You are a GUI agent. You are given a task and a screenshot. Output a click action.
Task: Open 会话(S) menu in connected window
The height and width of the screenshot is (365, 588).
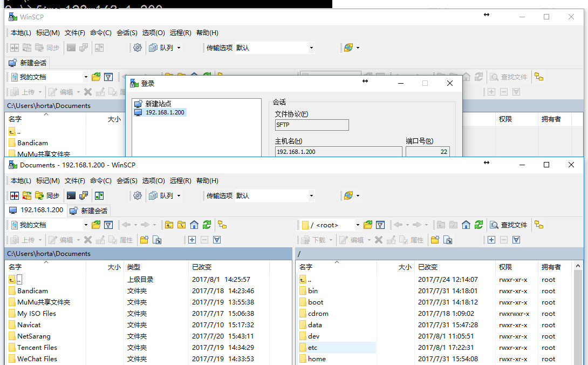tap(127, 181)
